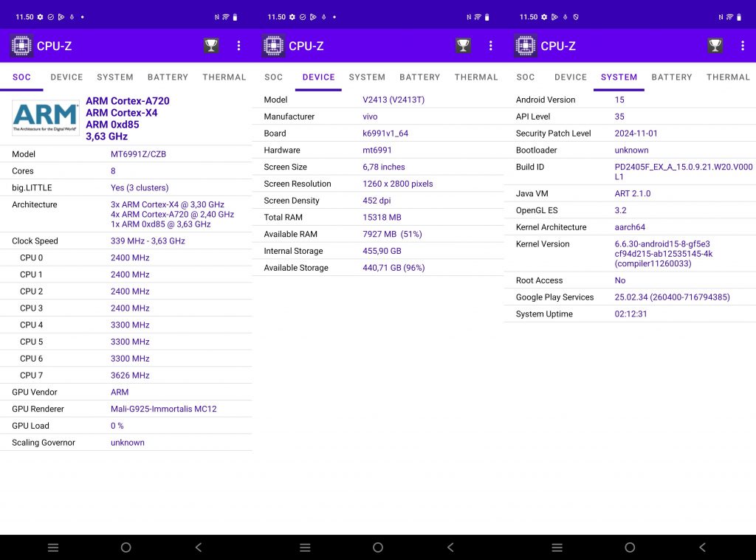Open the three-dot overflow menu in middle screen
This screenshot has height=560, width=756.
pos(491,46)
